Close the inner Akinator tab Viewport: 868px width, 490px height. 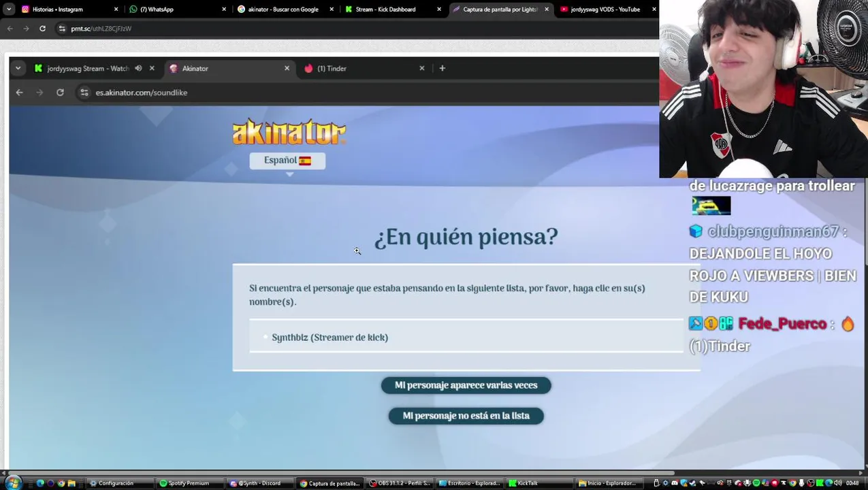click(x=287, y=68)
